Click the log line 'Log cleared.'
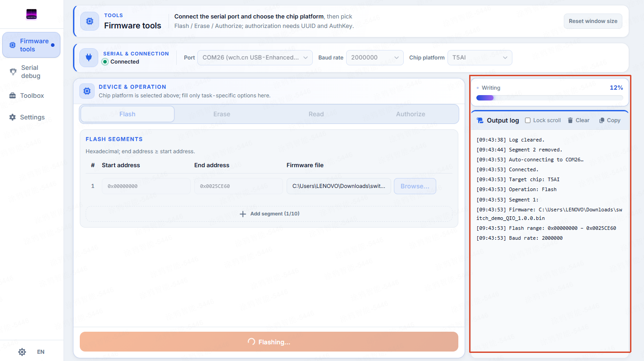Image resolution: width=644 pixels, height=361 pixels. 511,140
